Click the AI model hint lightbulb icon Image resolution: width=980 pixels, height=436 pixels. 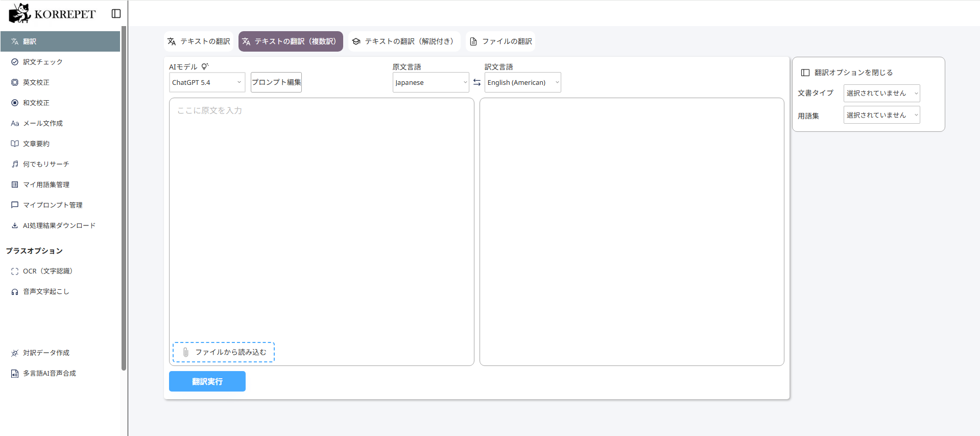coord(205,66)
